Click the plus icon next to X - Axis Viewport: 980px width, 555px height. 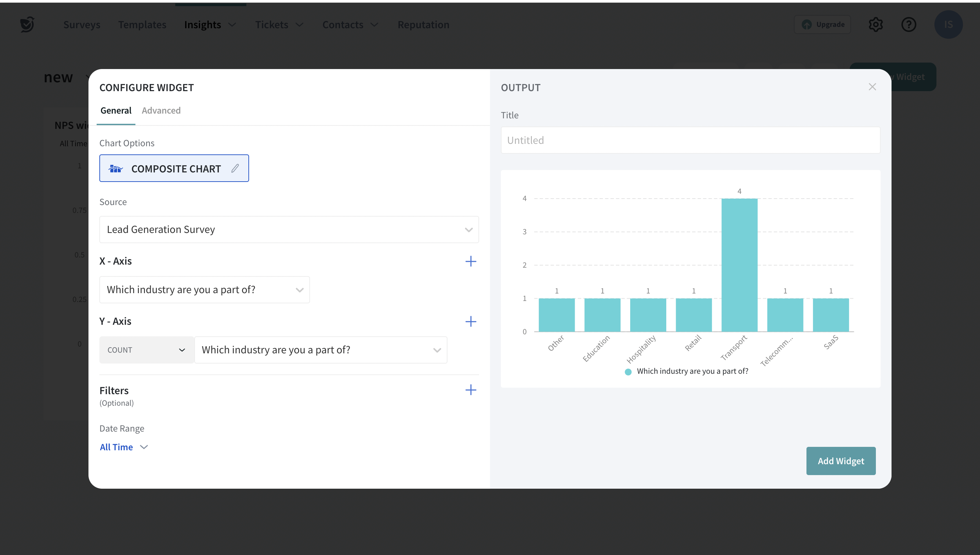pyautogui.click(x=471, y=261)
